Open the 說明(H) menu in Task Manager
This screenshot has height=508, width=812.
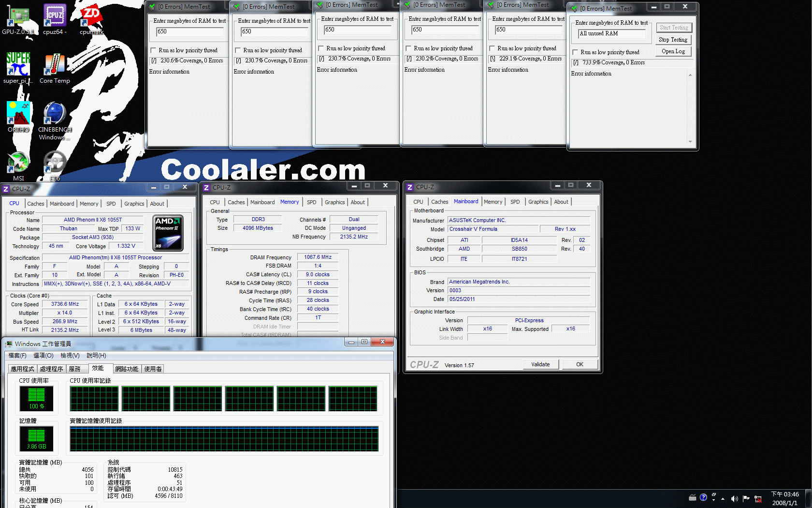pyautogui.click(x=96, y=356)
